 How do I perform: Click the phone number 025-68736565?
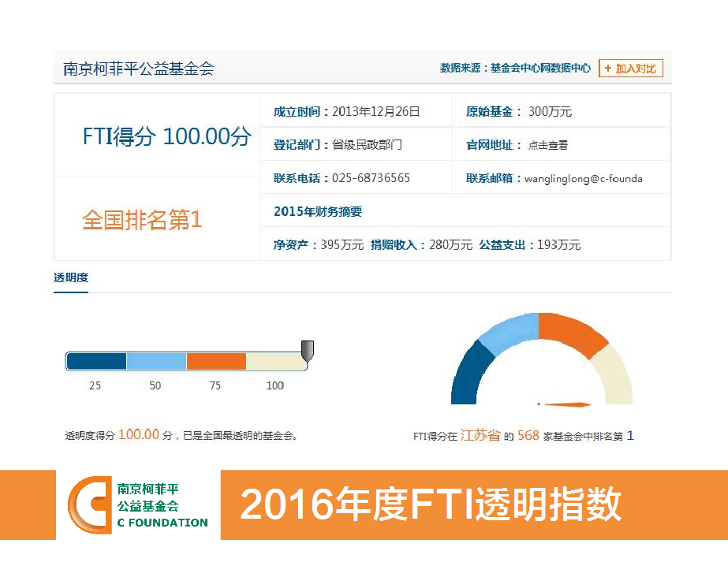[371, 178]
